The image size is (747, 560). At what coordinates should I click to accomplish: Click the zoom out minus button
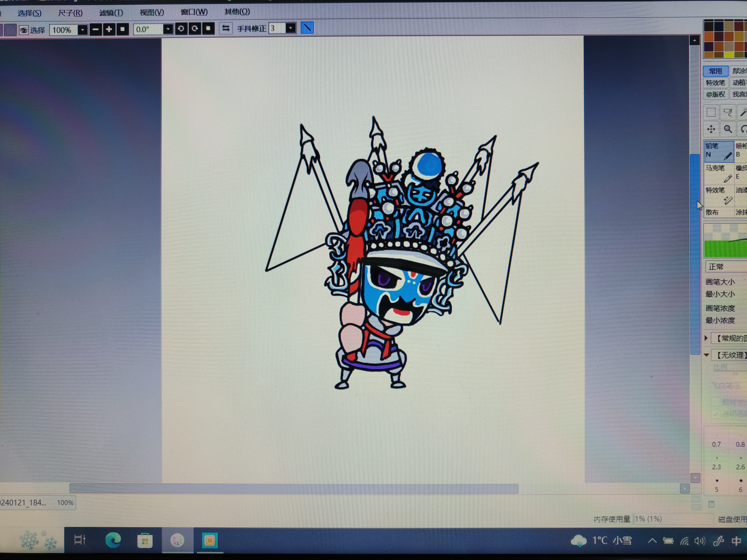point(96,30)
